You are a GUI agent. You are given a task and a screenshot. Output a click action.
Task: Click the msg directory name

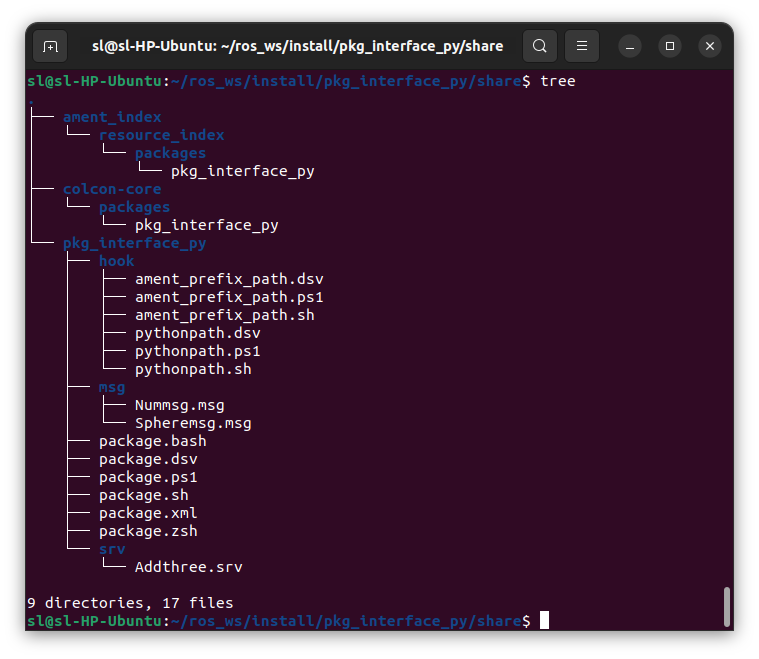pos(112,387)
